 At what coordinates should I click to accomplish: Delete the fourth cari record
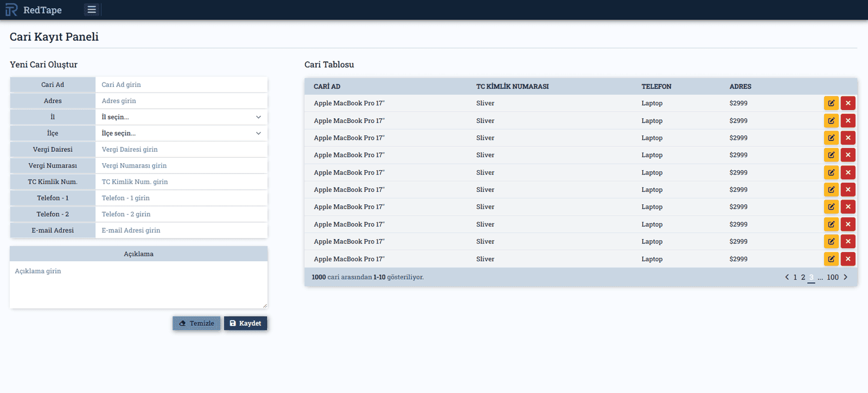pyautogui.click(x=848, y=155)
